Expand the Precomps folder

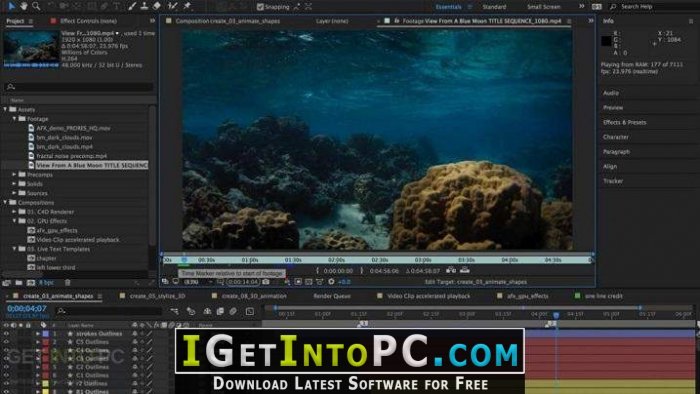14,174
